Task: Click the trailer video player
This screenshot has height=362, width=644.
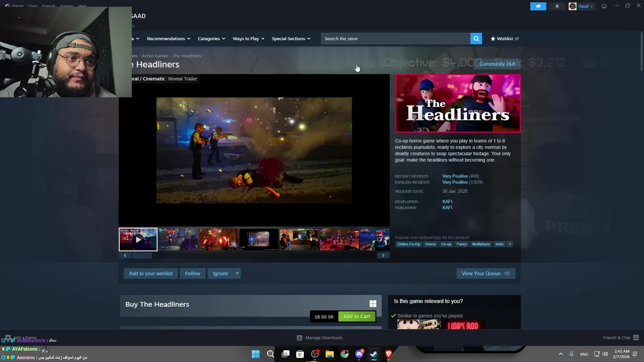Action: 254,150
